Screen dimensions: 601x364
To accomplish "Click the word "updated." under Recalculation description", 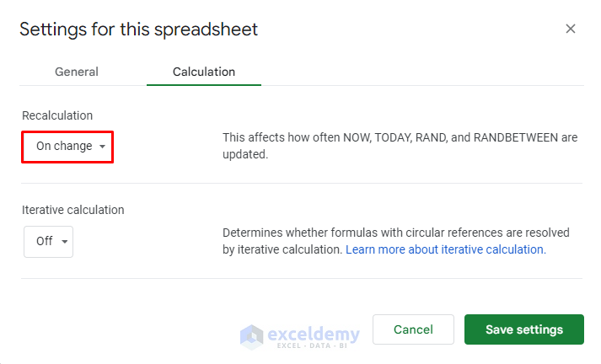I will (x=245, y=155).
